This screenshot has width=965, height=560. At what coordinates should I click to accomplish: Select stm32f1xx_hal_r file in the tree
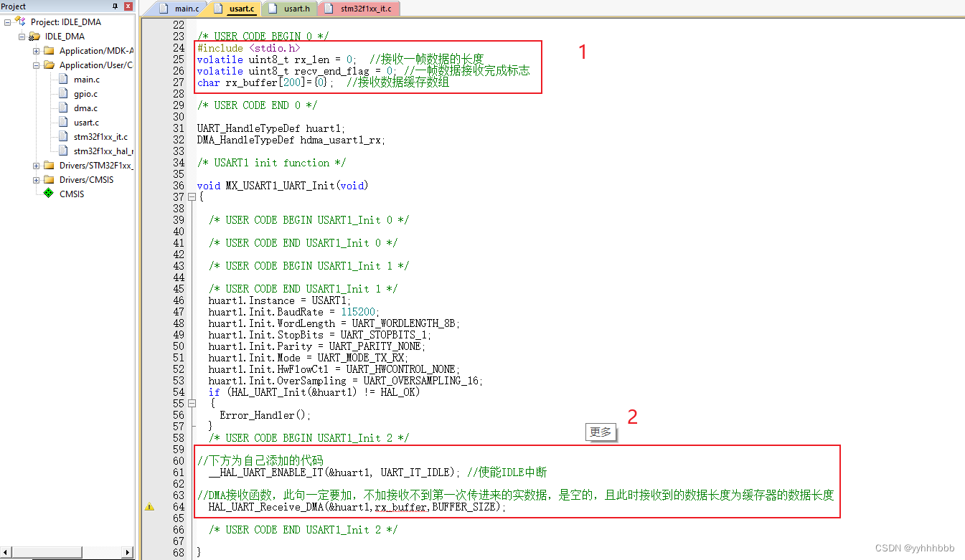click(x=65, y=151)
